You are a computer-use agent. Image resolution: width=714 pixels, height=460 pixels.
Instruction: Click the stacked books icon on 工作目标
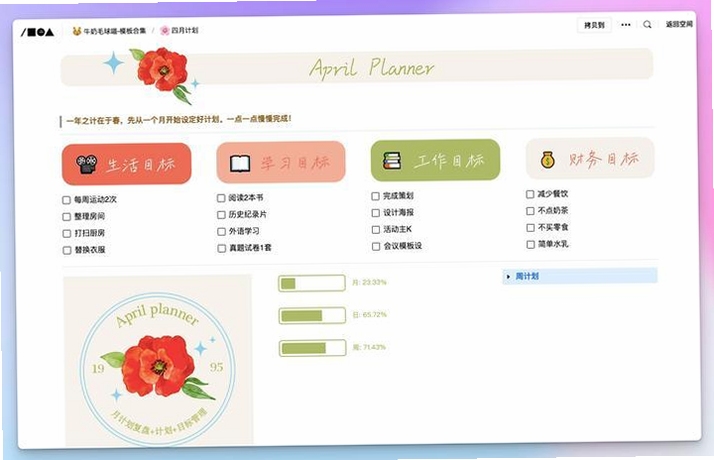point(392,161)
